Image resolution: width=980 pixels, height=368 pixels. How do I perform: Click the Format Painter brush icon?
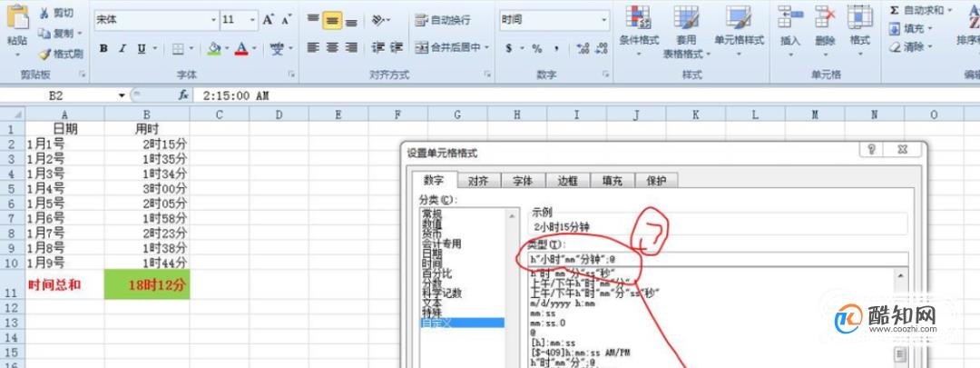tap(44, 55)
